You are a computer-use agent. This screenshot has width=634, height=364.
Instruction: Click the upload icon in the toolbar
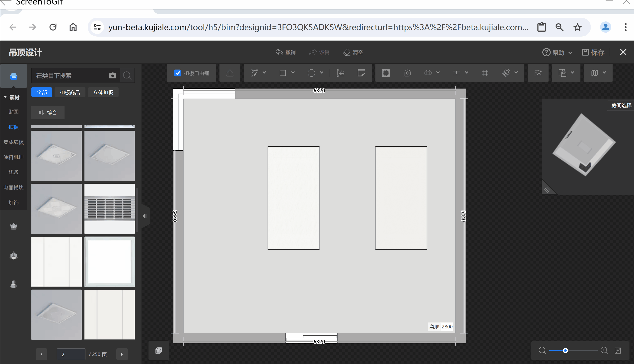coord(230,73)
